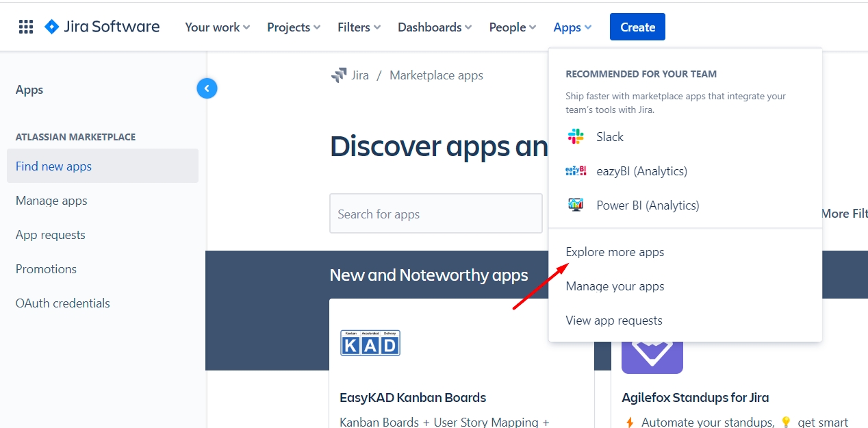Select Manage your apps menu item

[615, 286]
